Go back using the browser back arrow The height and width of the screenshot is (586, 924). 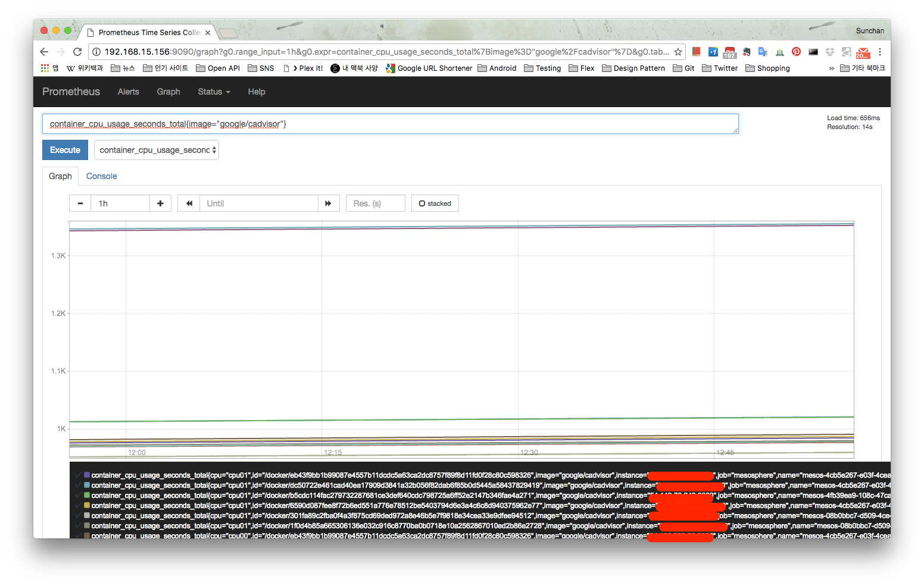[x=44, y=52]
